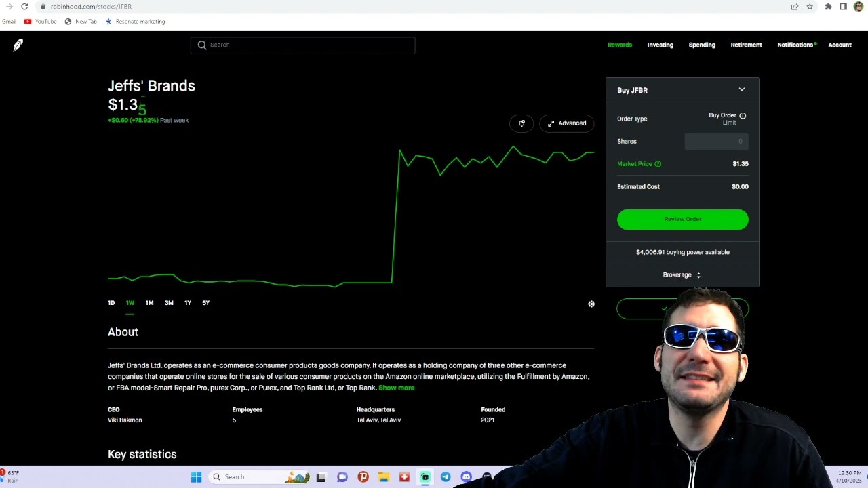
Task: Click the Founded value 2021
Action: [x=488, y=420]
